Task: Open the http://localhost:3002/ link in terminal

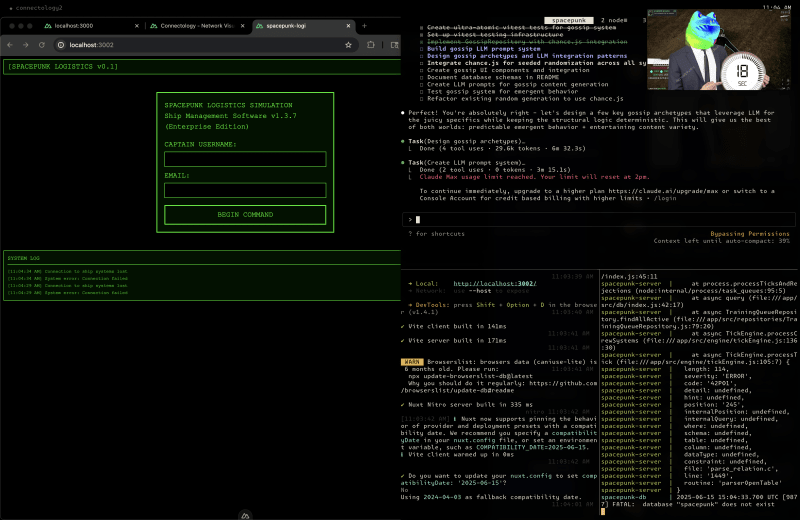Action: point(494,284)
